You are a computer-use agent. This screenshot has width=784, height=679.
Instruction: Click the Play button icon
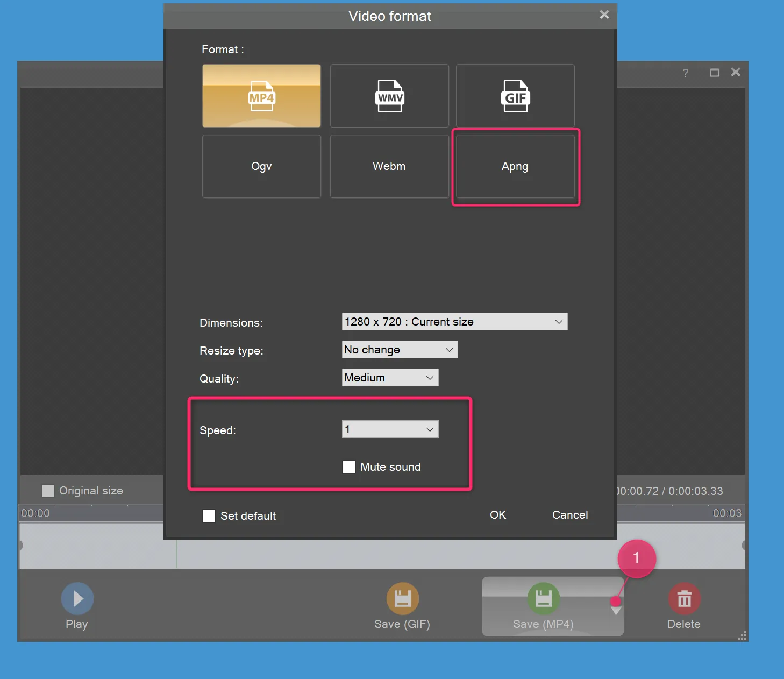click(76, 598)
